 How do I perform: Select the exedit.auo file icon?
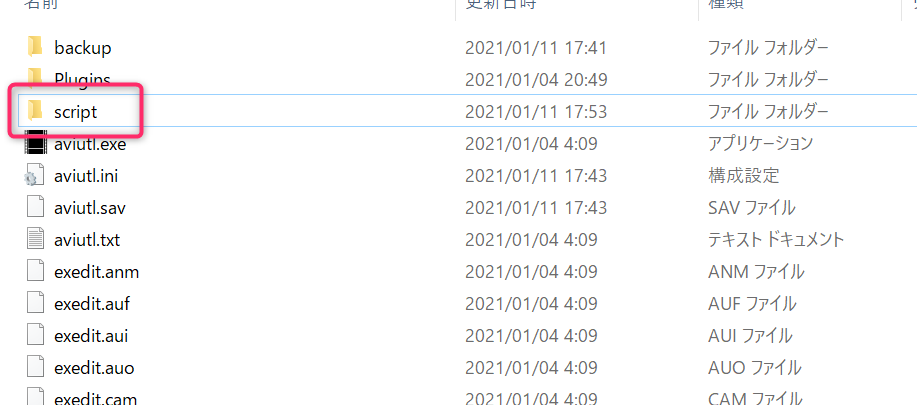pos(35,368)
